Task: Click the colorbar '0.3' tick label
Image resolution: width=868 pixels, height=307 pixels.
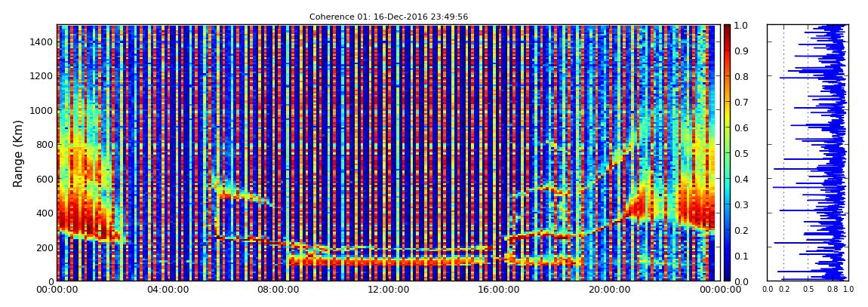Action: [742, 204]
